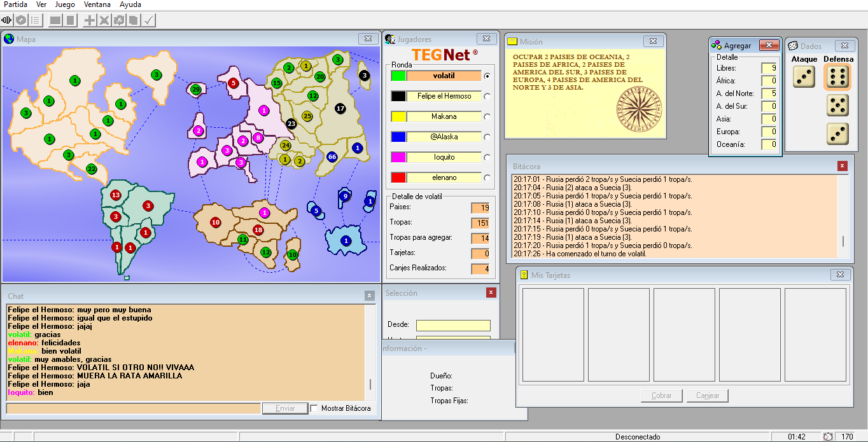The width and height of the screenshot is (868, 442).
Task: Click the Defensa die showing five
Action: (837, 105)
